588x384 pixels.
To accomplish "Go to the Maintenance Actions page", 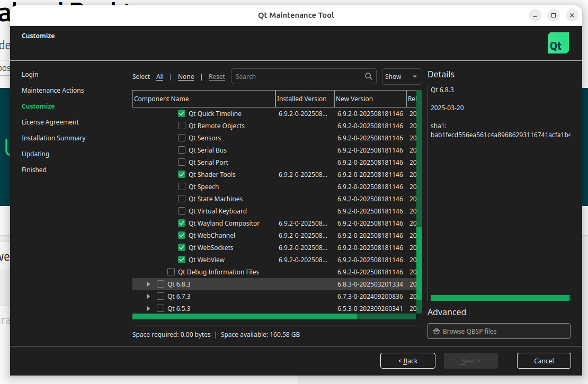I will coord(52,90).
